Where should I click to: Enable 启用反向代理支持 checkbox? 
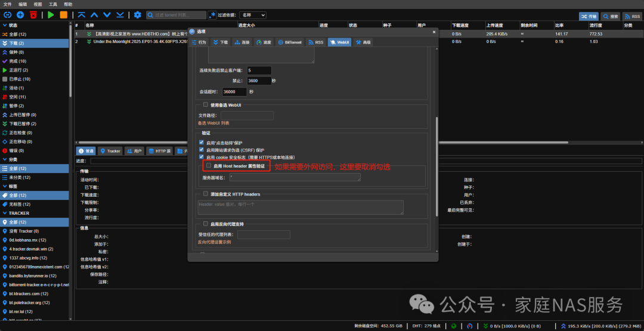[206, 224]
